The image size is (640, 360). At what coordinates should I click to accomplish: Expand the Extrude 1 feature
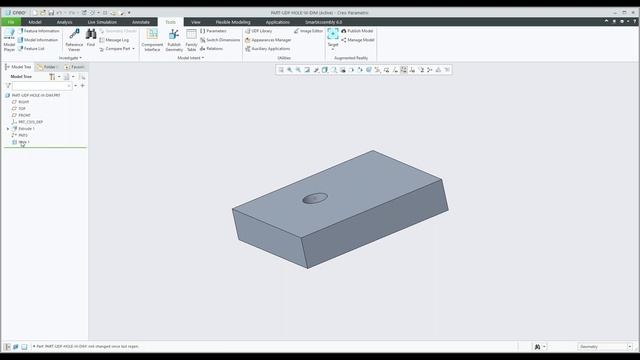click(8, 129)
